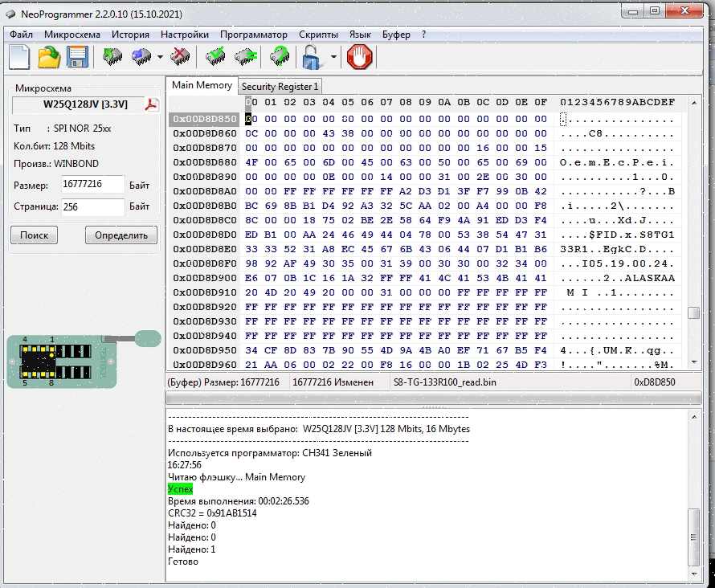The width and height of the screenshot is (715, 588).
Task: Open a file with the folder icon
Action: tap(49, 57)
